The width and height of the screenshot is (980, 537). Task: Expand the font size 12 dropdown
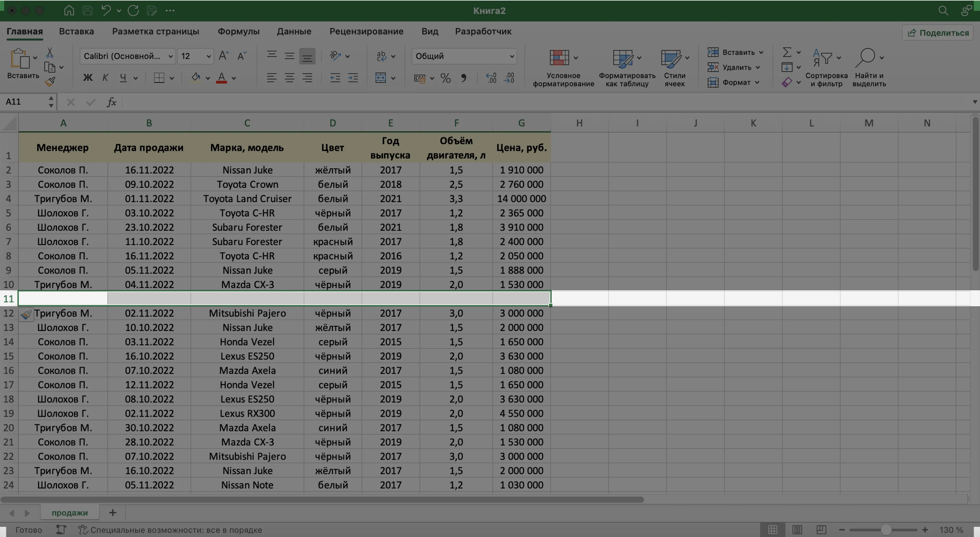click(208, 56)
